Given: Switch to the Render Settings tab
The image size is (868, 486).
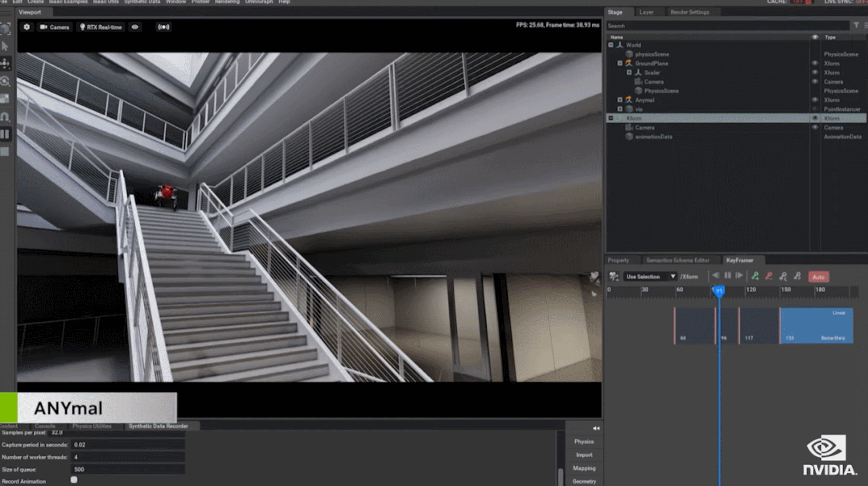Looking at the screenshot, I should [689, 12].
